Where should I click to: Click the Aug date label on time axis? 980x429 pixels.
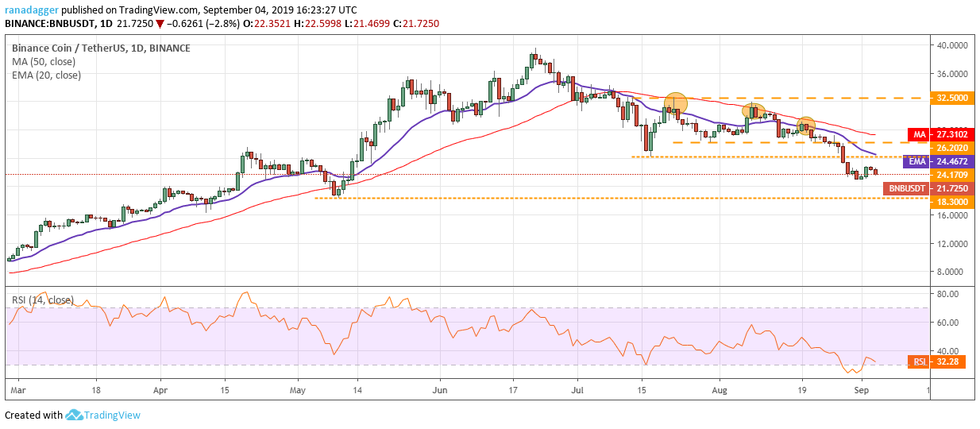coord(718,391)
